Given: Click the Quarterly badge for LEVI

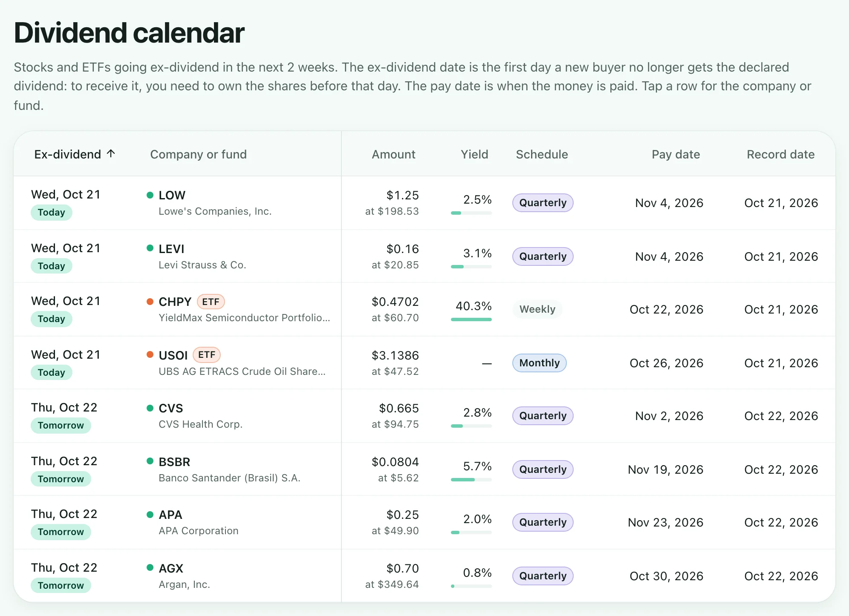Looking at the screenshot, I should (543, 256).
